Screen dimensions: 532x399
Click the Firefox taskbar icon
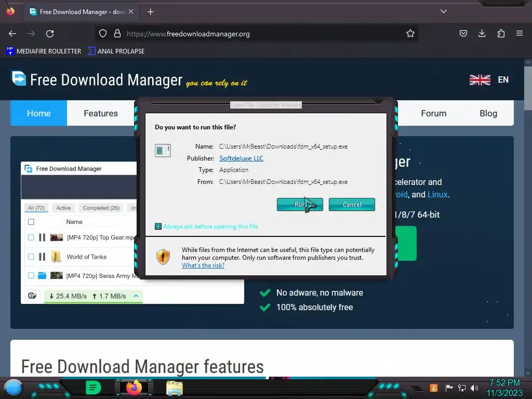134,388
